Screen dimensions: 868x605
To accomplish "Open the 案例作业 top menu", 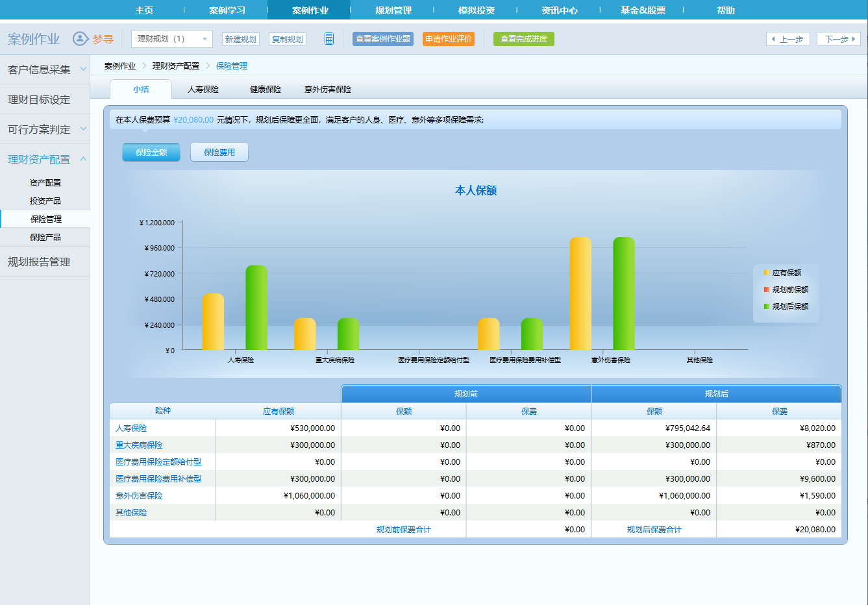I will (310, 10).
